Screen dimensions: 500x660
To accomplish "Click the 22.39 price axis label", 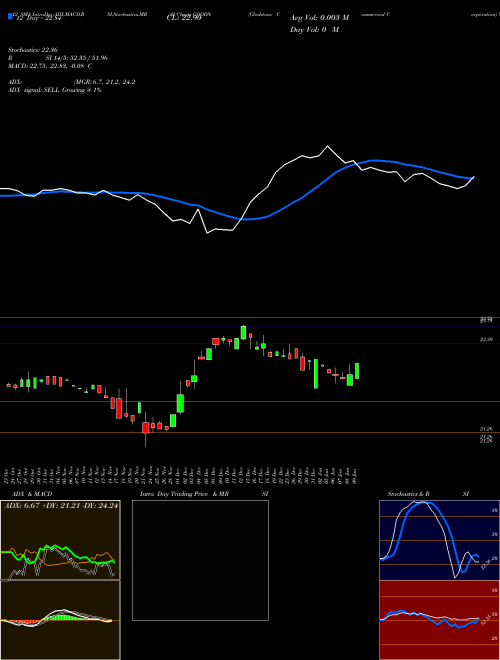I will [486, 339].
